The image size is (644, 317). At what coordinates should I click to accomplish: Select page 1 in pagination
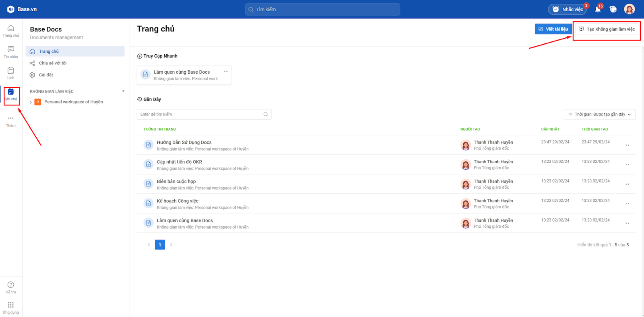click(x=160, y=245)
